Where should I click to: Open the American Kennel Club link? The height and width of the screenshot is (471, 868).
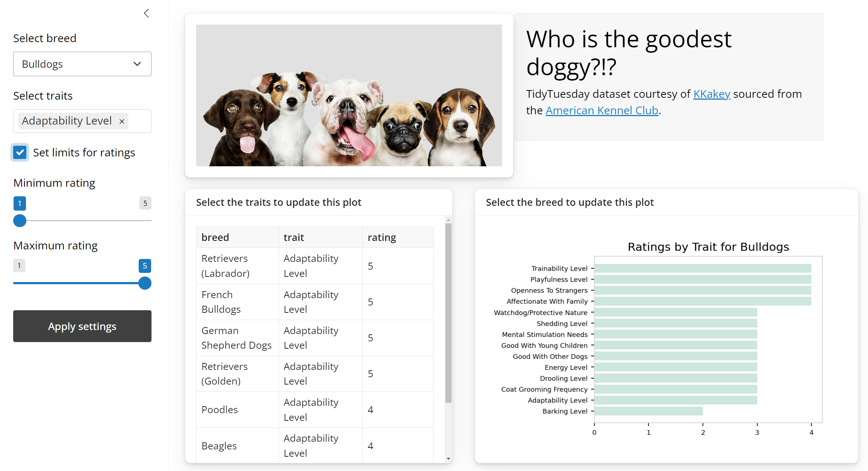coord(601,110)
